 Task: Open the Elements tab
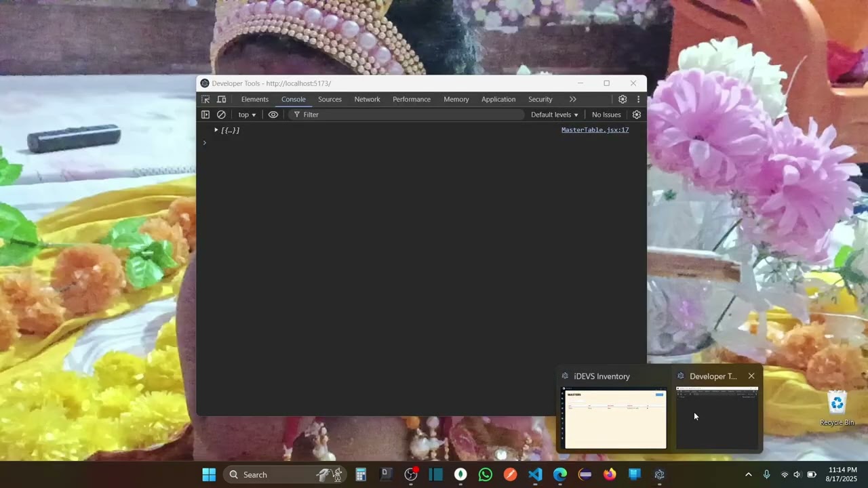[255, 99]
